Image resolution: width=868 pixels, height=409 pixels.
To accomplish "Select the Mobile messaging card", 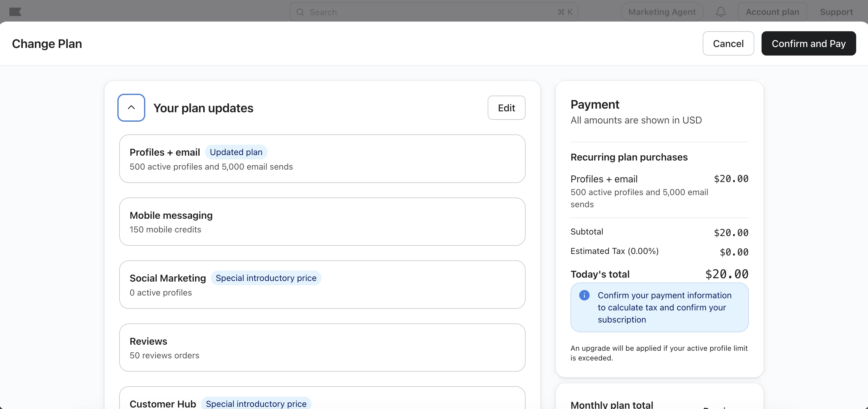I will pos(322,221).
